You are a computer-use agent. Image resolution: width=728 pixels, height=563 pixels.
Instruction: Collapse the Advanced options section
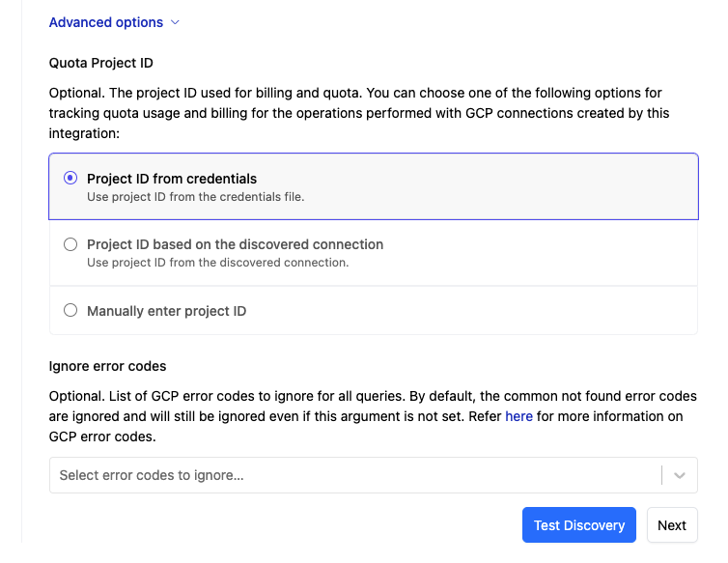click(107, 22)
